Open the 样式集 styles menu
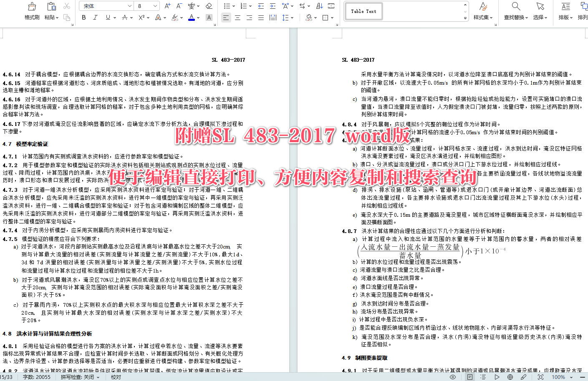The height and width of the screenshot is (381, 588). click(483, 11)
